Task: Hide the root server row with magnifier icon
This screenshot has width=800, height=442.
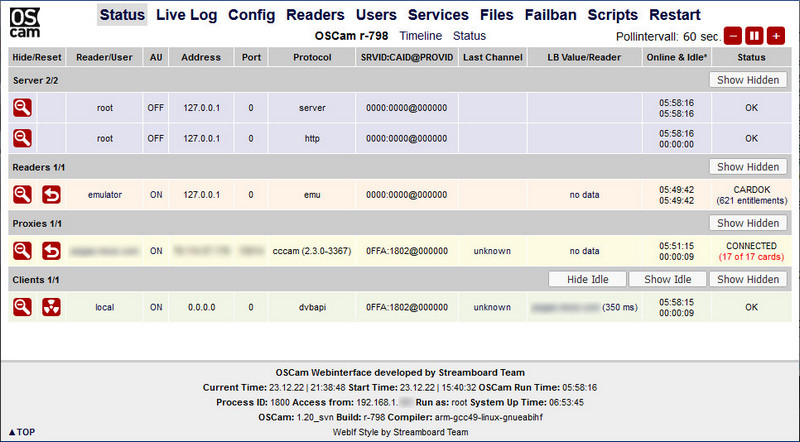Action: [22, 108]
